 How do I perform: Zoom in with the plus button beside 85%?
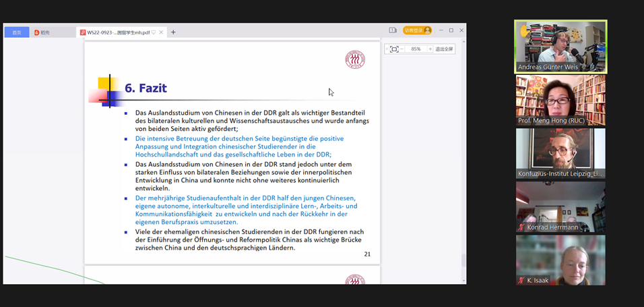point(430,49)
